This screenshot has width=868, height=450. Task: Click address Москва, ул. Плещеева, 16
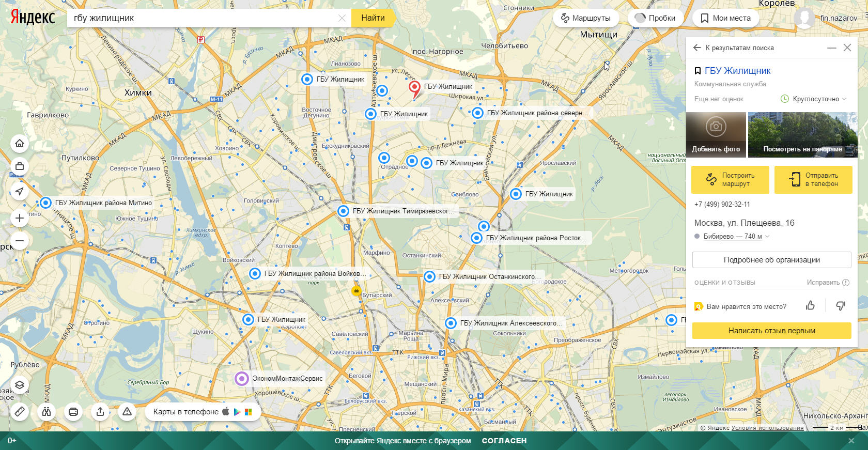(744, 223)
